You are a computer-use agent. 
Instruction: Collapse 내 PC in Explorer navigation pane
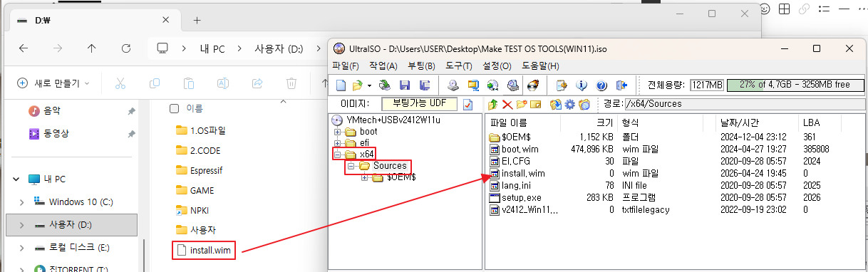[16, 179]
